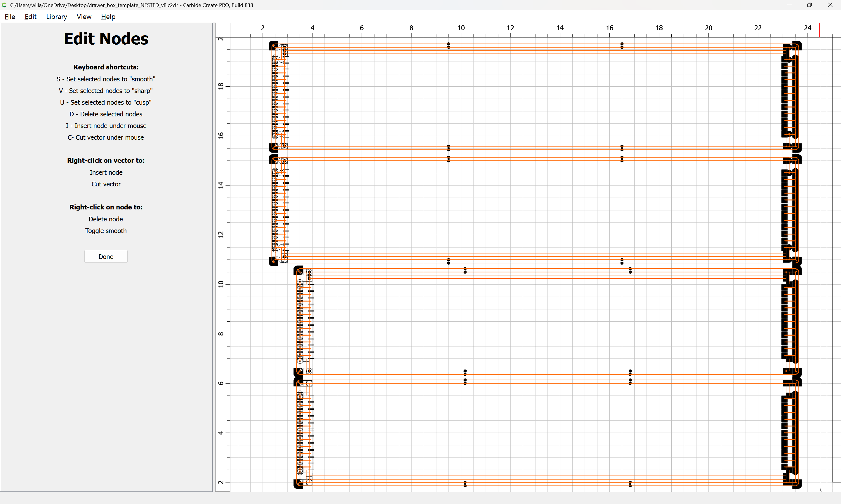This screenshot has width=841, height=504.
Task: Click the Done button to finish node editing
Action: (x=106, y=256)
